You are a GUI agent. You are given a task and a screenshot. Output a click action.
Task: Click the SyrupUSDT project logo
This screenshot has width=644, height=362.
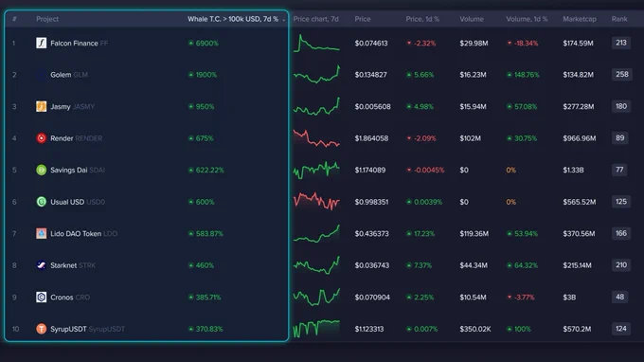[x=41, y=329]
